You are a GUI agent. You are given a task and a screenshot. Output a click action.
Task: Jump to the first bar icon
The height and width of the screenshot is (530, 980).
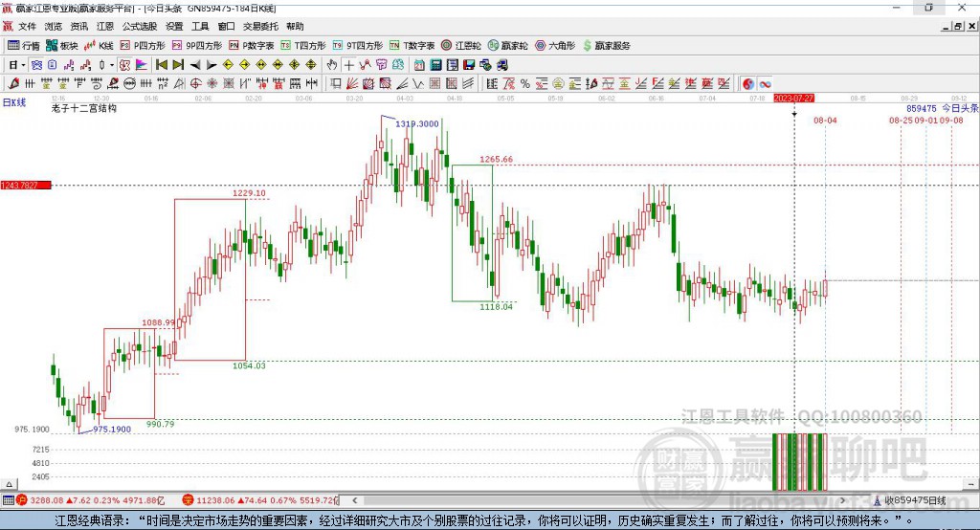[x=161, y=64]
